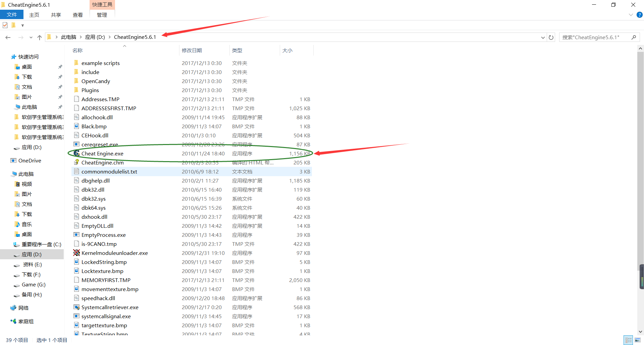This screenshot has width=644, height=345.
Task: Select MEMORYFIRST.TMP file name
Action: [x=106, y=280]
